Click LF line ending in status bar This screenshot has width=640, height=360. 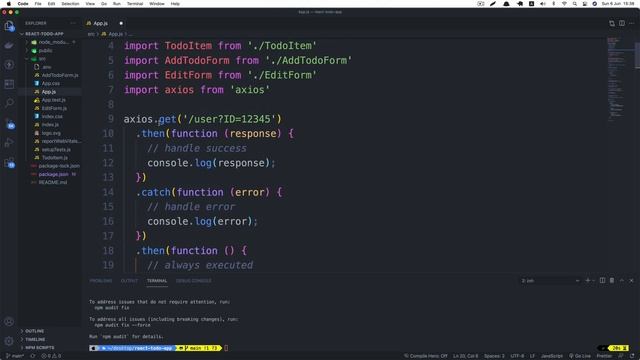[x=532, y=356]
